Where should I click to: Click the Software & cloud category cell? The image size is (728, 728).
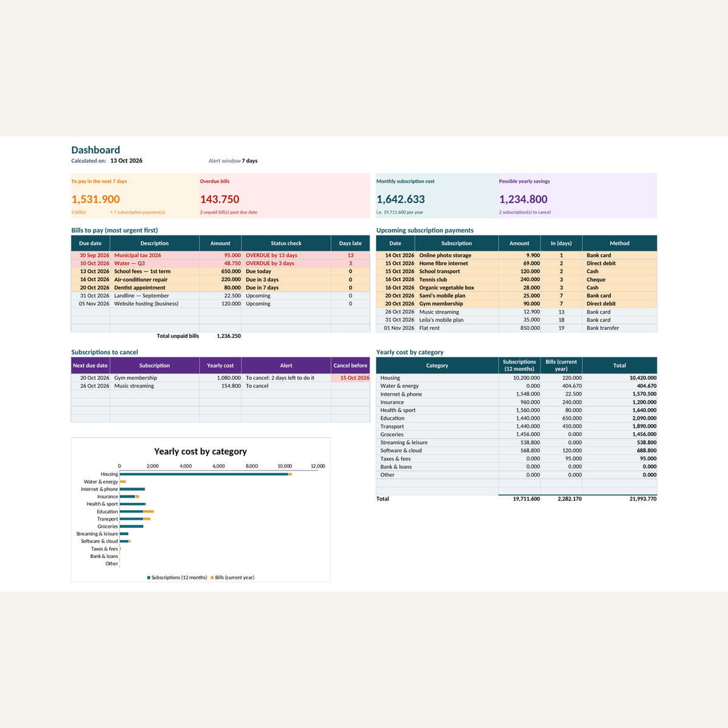point(437,451)
